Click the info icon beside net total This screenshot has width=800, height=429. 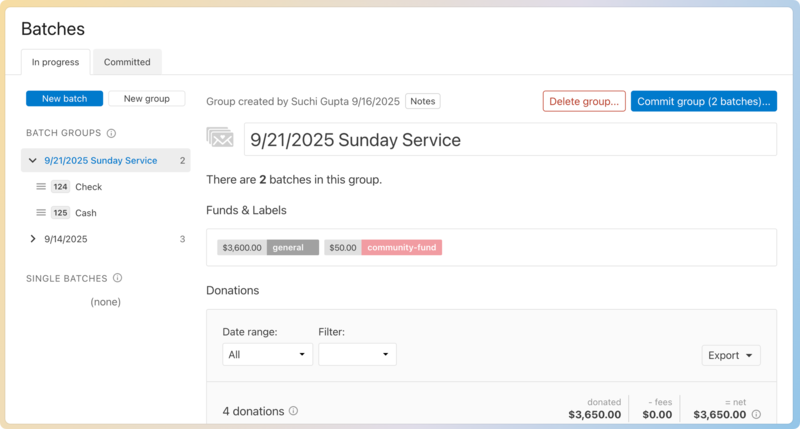pos(756,414)
